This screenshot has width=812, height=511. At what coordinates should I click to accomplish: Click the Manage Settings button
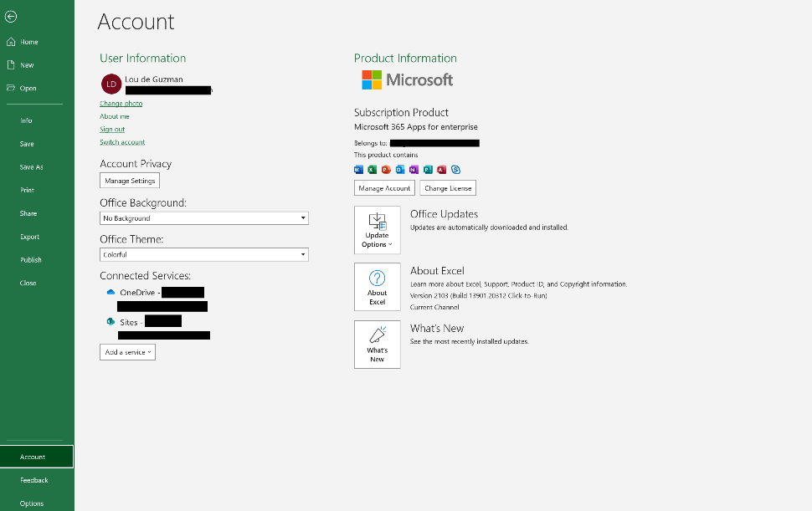(x=130, y=181)
